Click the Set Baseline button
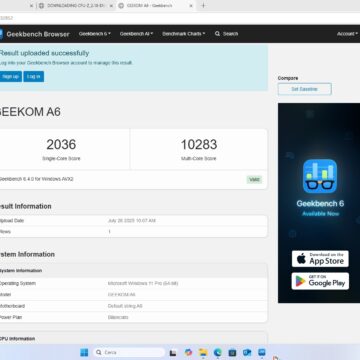360x360 pixels. click(x=305, y=89)
